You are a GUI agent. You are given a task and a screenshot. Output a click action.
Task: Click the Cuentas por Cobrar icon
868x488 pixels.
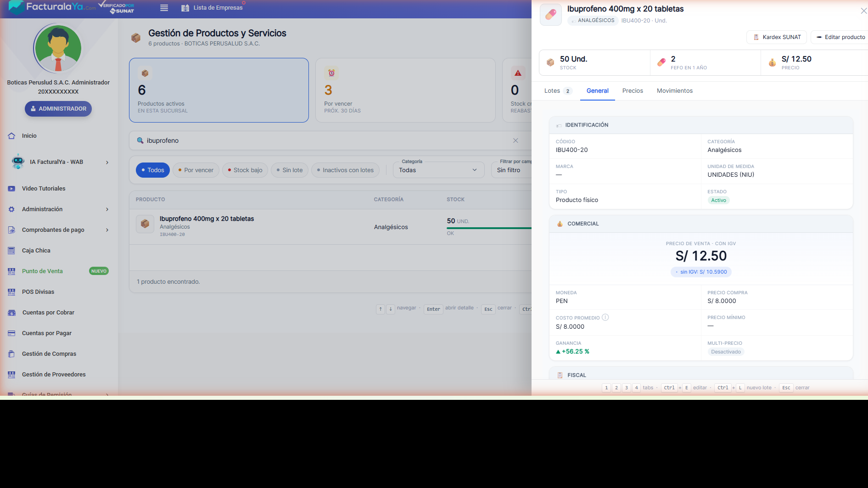click(11, 313)
